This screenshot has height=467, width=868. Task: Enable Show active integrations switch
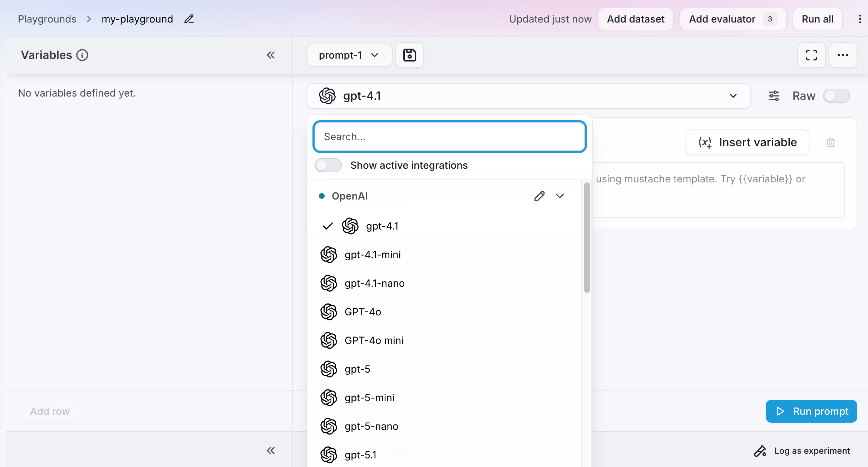pyautogui.click(x=328, y=165)
